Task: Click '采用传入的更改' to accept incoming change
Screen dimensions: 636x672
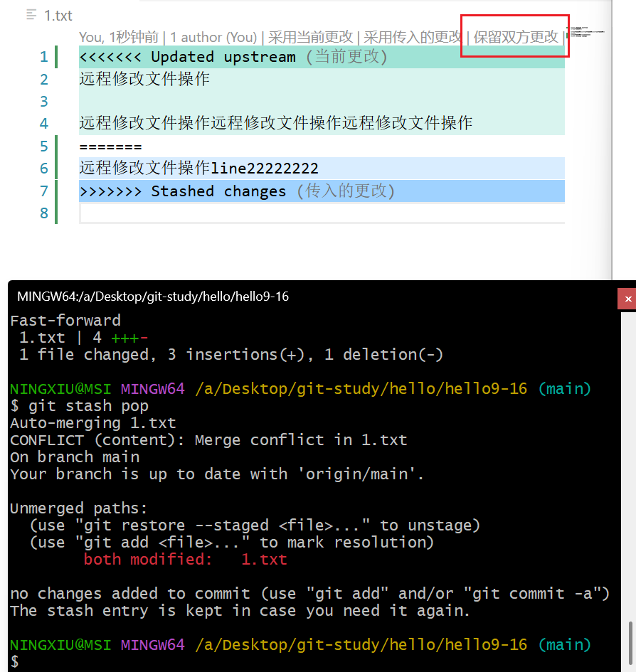Action: point(413,37)
